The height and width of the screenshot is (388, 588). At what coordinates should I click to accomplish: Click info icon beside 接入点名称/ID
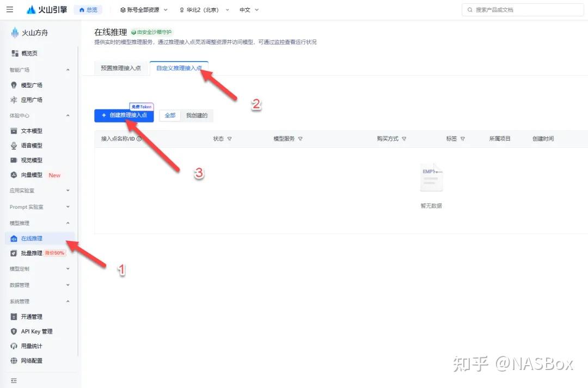point(139,139)
